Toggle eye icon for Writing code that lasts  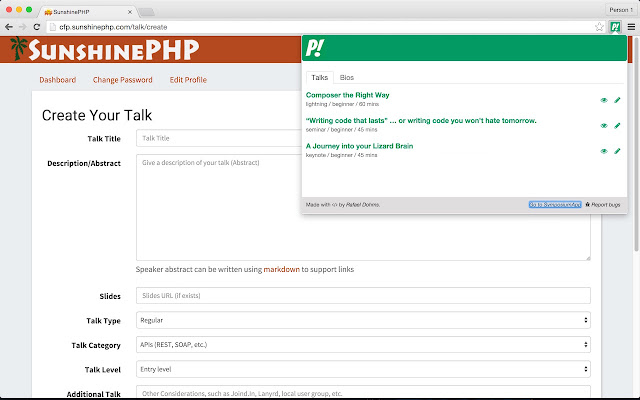(604, 125)
